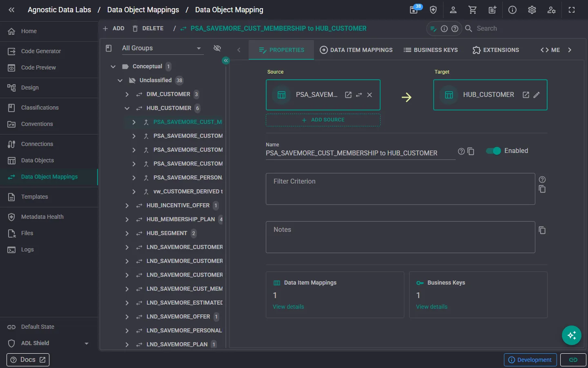Image resolution: width=588 pixels, height=368 pixels.
Task: Open the user management icon
Action: [x=551, y=10]
